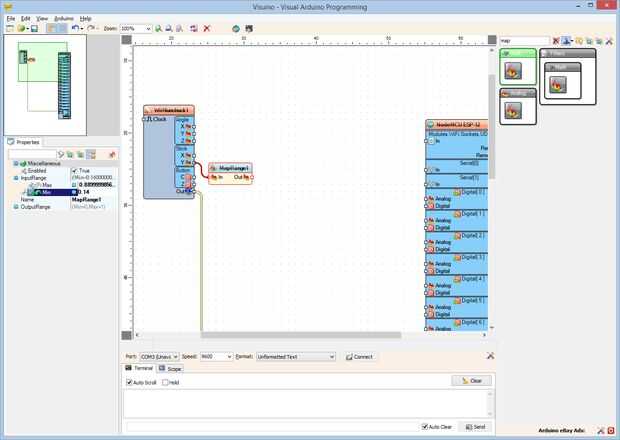Screen dimensions: 620x440
Task: Click the Zoom Out magnifier icon
Action: 169,28
